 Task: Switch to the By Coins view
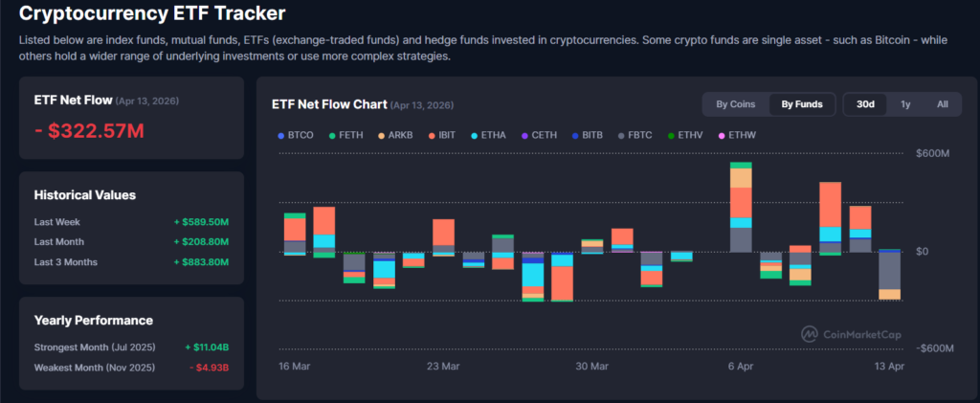coord(735,104)
